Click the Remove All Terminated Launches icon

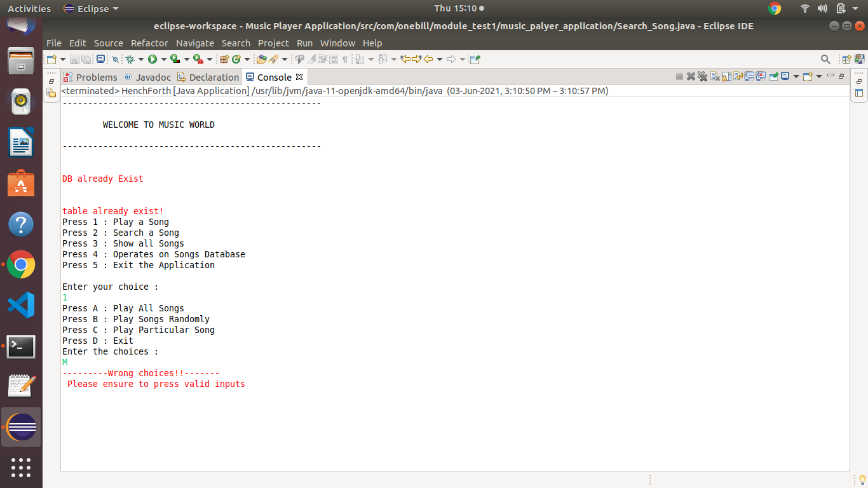coord(702,77)
